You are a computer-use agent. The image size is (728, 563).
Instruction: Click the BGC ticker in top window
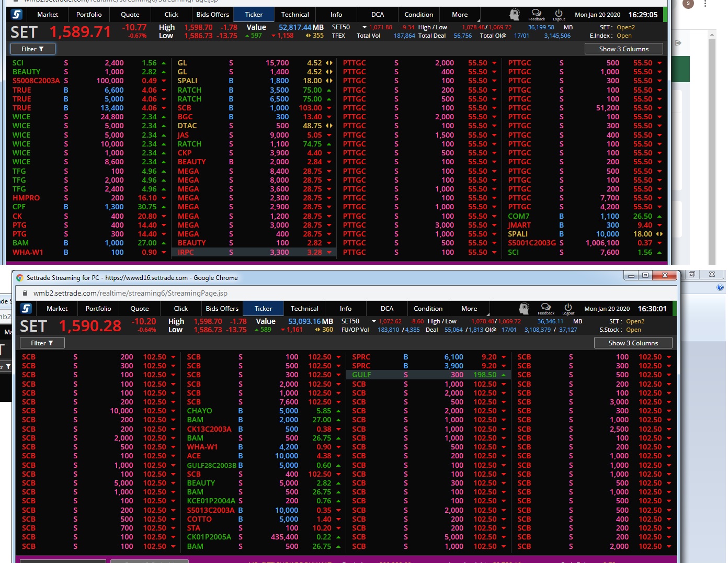tap(185, 117)
